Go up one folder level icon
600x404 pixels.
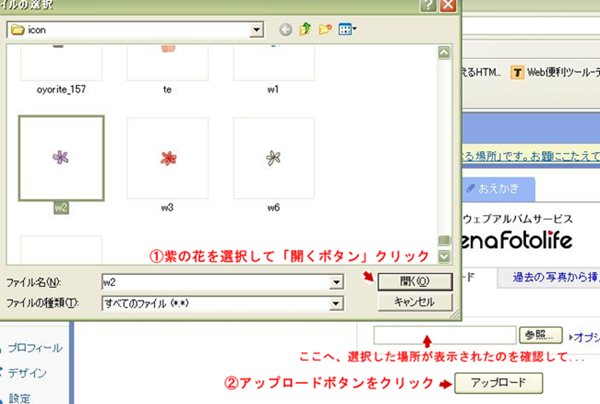coord(305,29)
